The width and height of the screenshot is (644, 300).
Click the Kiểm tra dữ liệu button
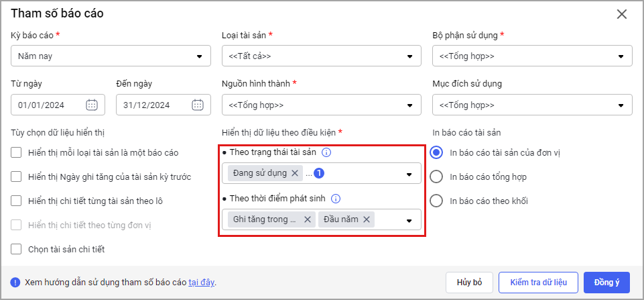click(538, 283)
